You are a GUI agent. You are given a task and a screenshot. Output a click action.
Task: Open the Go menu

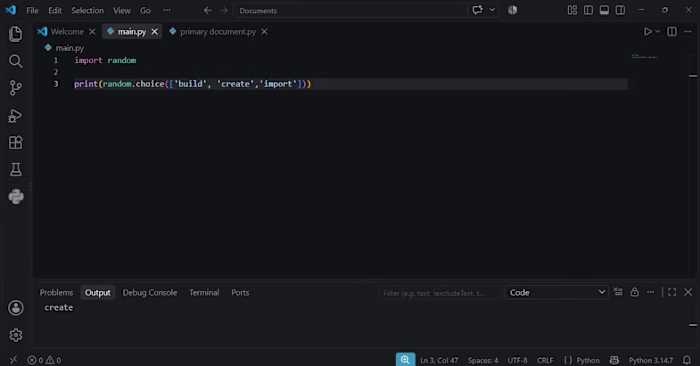click(x=145, y=10)
